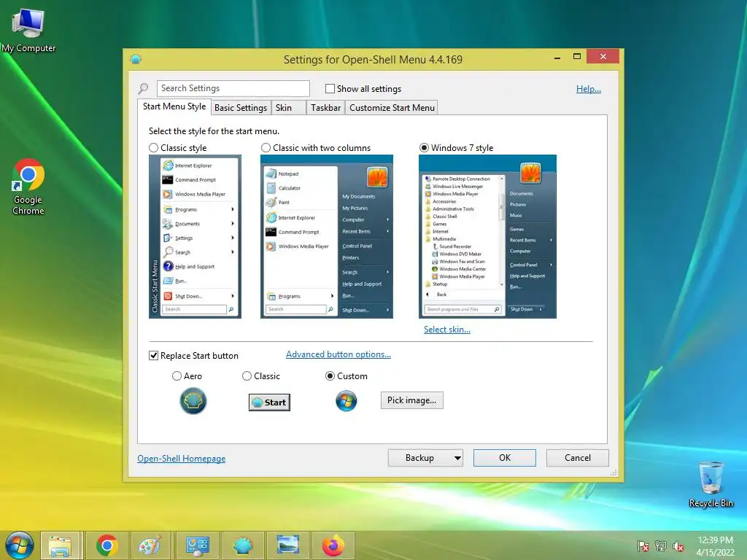The image size is (747, 560).
Task: Open Paint from the taskbar
Action: pyautogui.click(x=150, y=545)
